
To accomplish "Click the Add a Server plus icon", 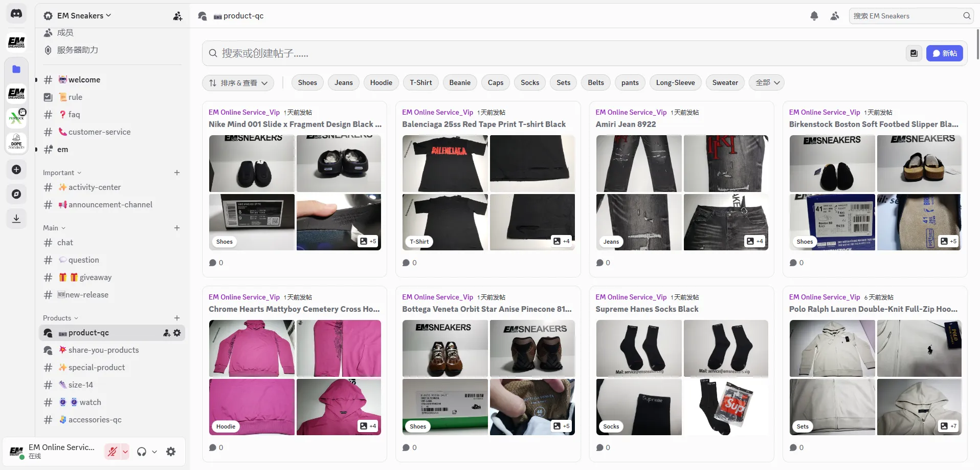I will (16, 169).
